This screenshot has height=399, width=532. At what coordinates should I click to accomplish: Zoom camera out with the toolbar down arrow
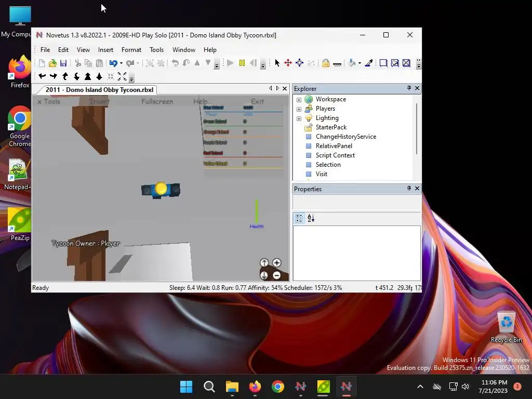(x=99, y=76)
